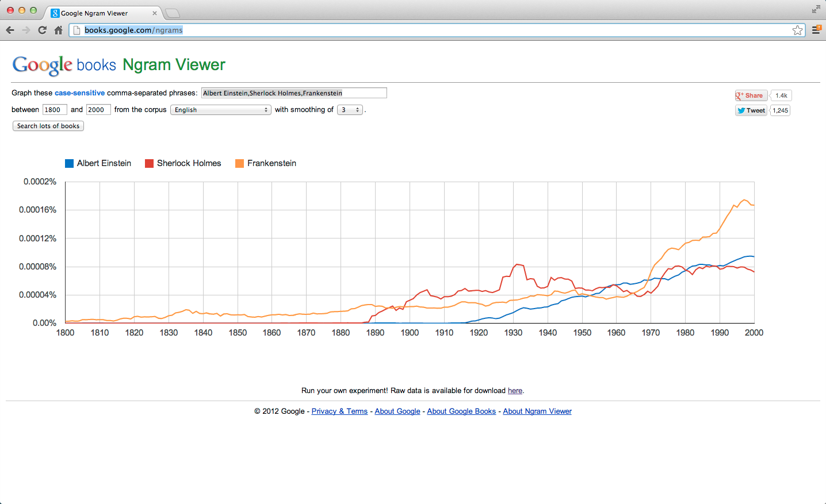Open the Chrome menu icon
Viewport: 826px width, 504px height.
816,30
